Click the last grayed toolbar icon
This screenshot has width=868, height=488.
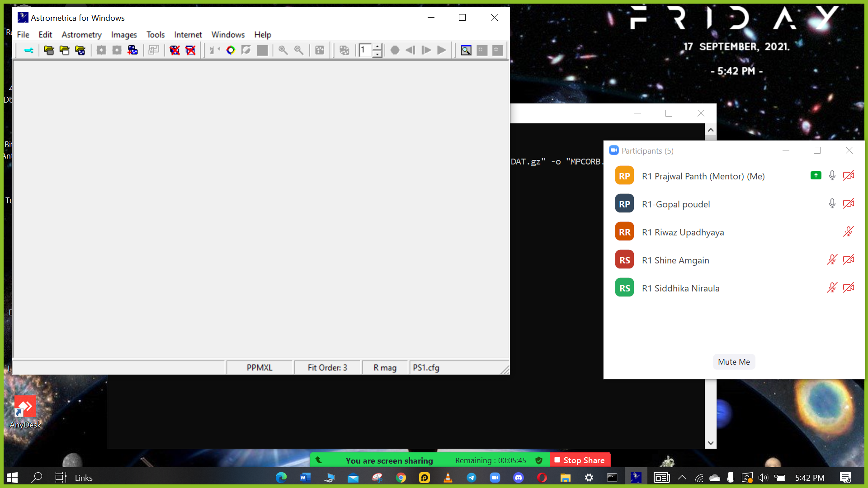click(497, 50)
